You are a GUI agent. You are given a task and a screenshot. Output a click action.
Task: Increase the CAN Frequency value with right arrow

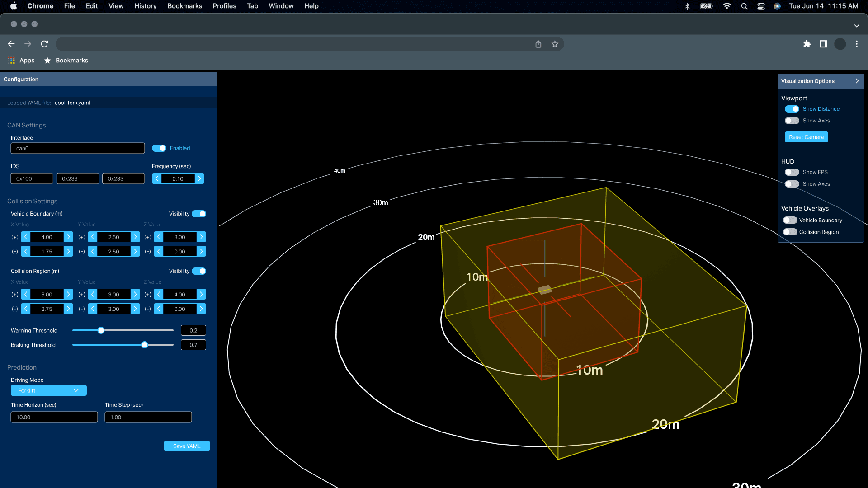click(x=199, y=178)
